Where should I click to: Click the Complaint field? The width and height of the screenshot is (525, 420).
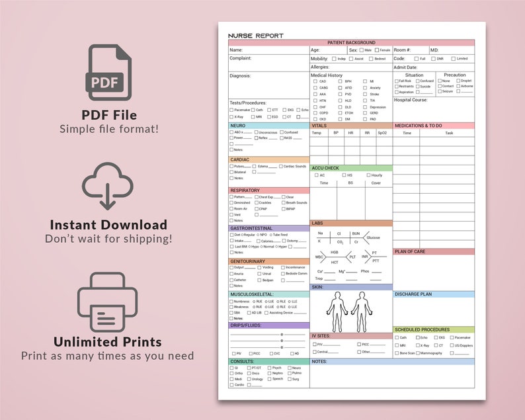[269, 63]
